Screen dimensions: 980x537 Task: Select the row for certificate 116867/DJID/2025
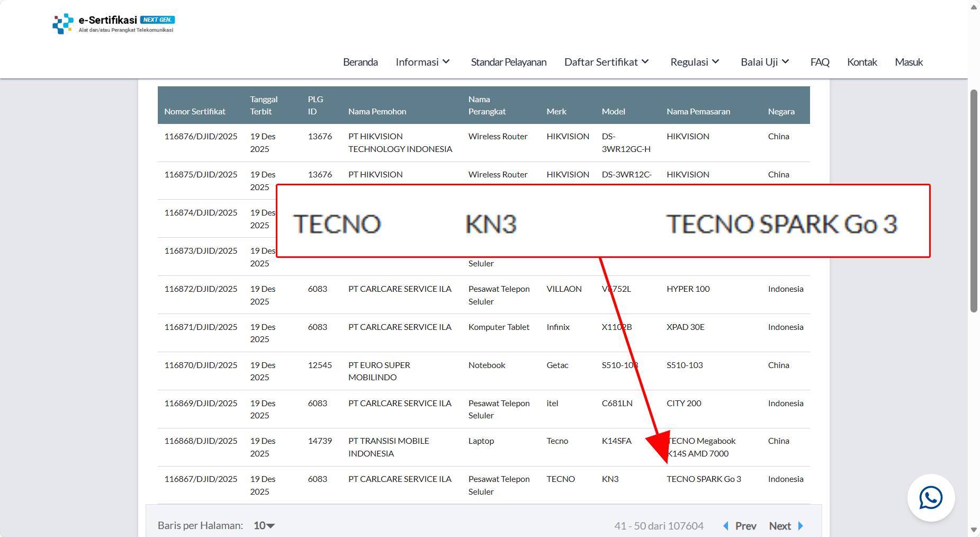click(424, 485)
